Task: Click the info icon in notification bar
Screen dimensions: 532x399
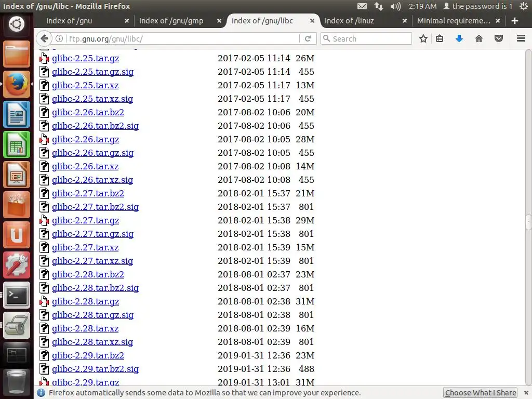Action: [41, 393]
